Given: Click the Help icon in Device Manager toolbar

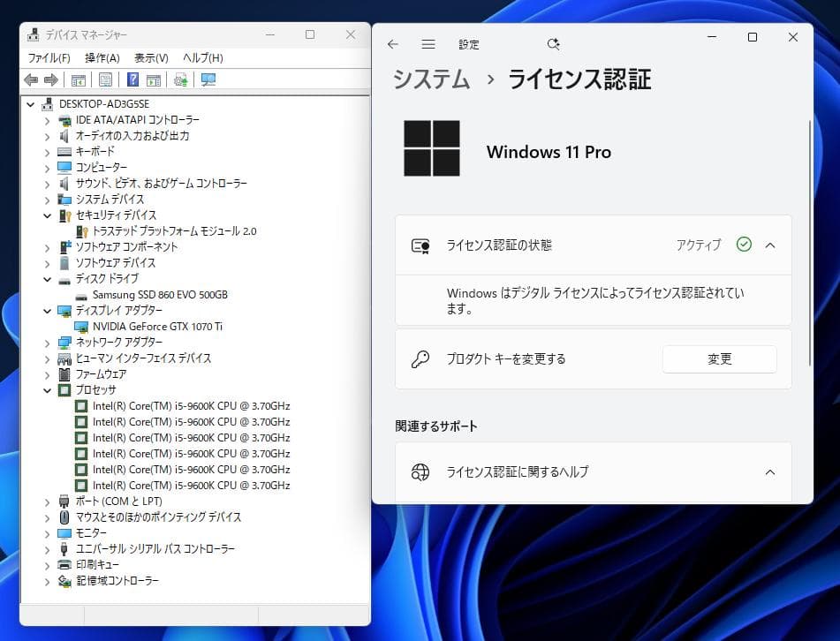Looking at the screenshot, I should (x=131, y=79).
